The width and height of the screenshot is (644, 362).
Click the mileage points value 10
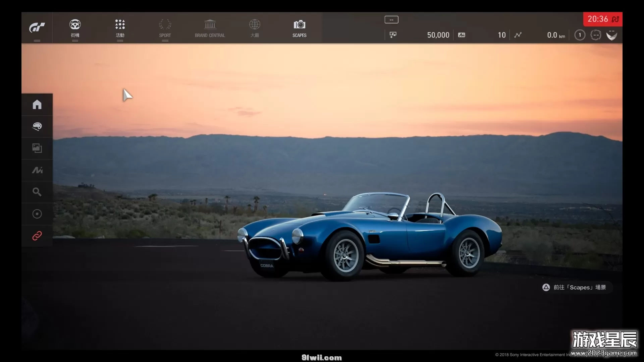click(501, 35)
